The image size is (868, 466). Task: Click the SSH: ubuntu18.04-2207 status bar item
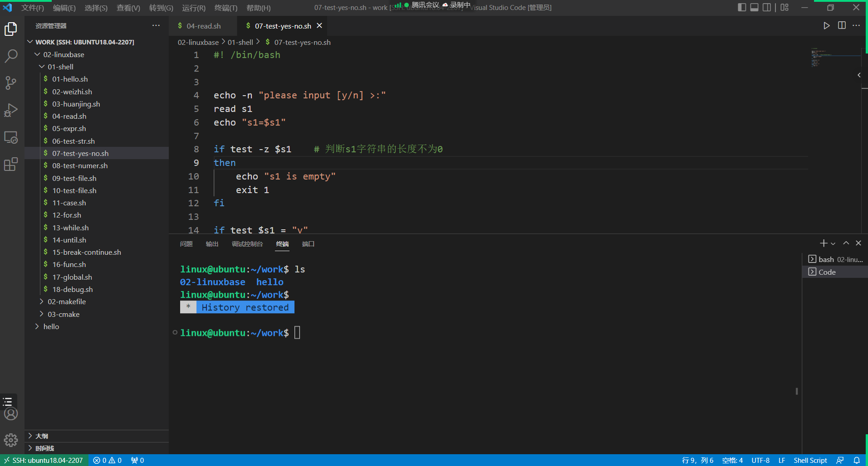click(x=44, y=460)
